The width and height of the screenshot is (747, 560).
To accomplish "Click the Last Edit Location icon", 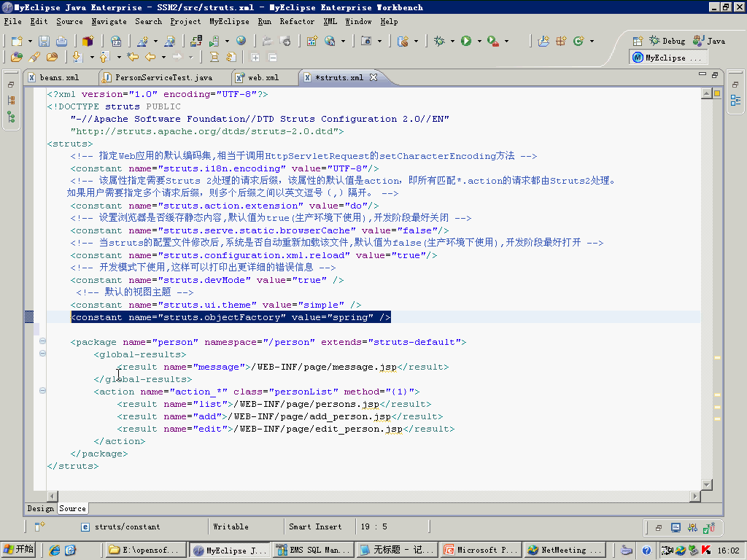I will (x=133, y=57).
